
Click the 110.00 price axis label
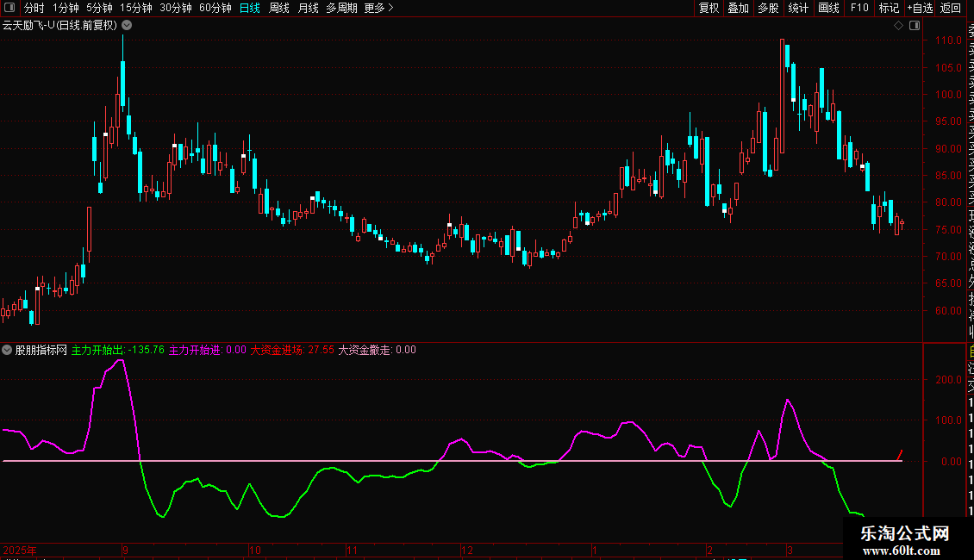coord(948,40)
